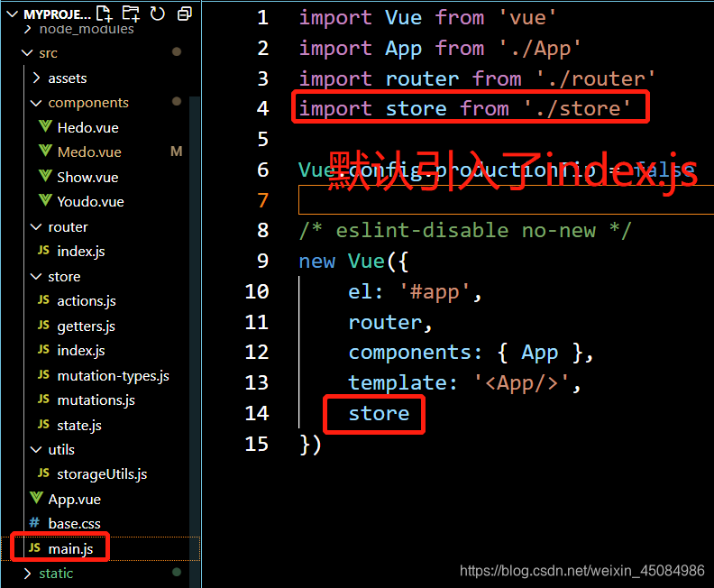Open Hedo.vue file
Viewport: 714px width, 588px height.
(87, 127)
